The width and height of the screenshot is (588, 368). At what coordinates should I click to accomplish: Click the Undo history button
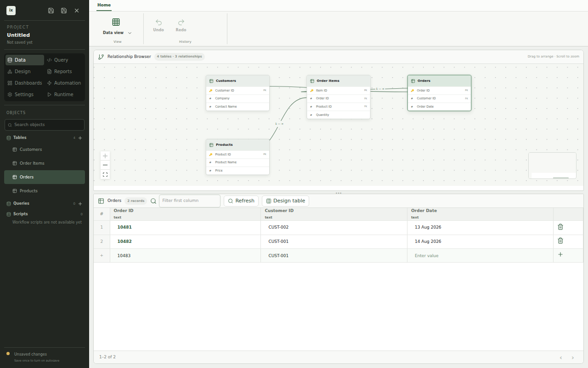(158, 26)
